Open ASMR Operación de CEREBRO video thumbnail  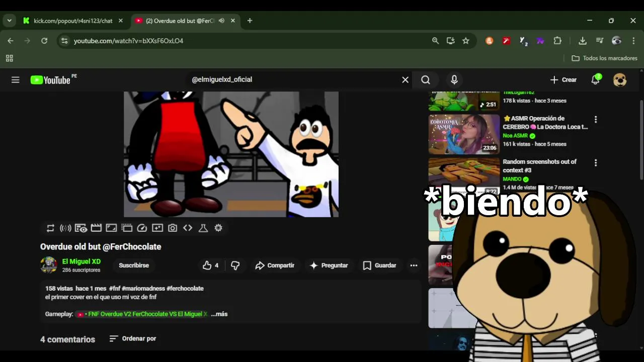point(464,134)
